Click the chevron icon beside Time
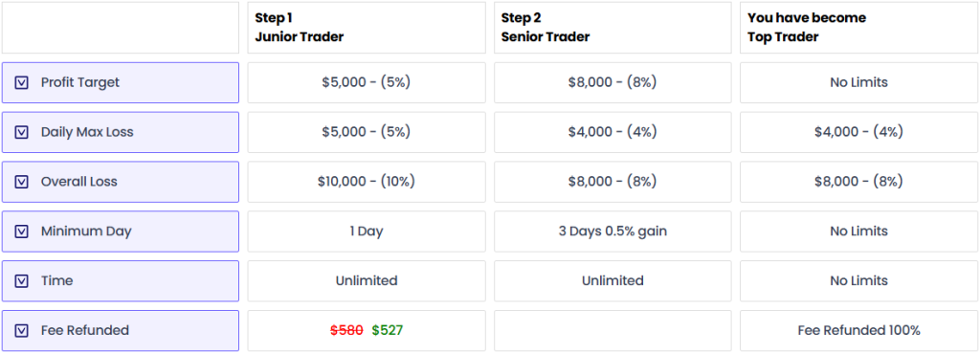 [22, 280]
